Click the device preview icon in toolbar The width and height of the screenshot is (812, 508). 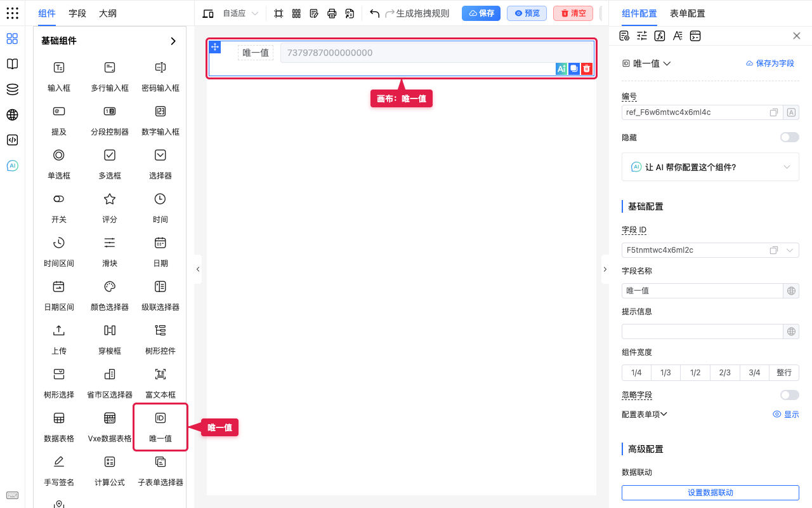pyautogui.click(x=208, y=13)
